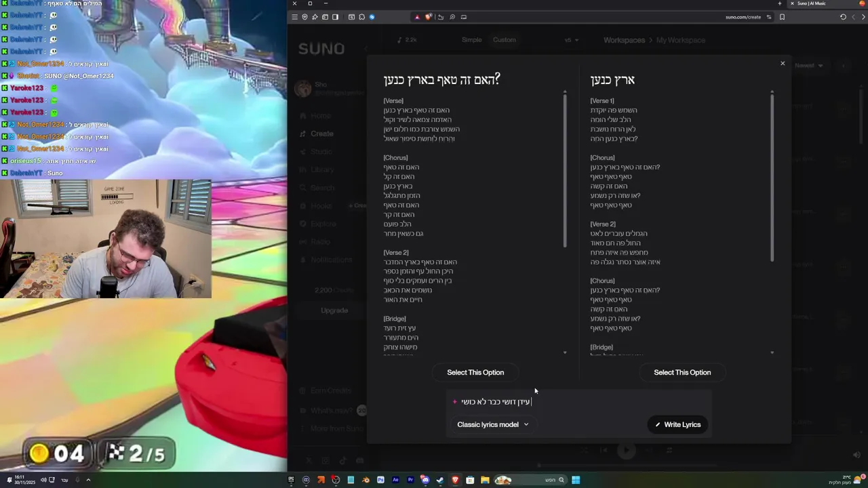Open Epic Games from taskbar
Screen dimensions: 868x488
(292, 480)
